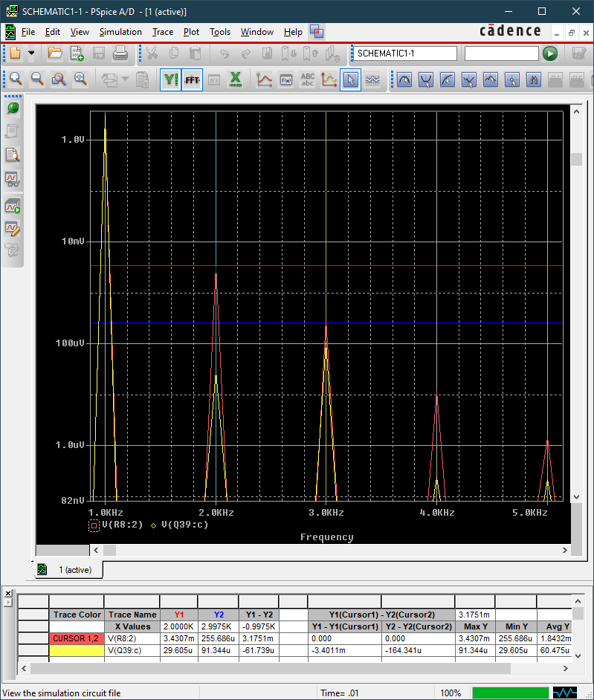Click the green Run simulation button

(x=549, y=54)
